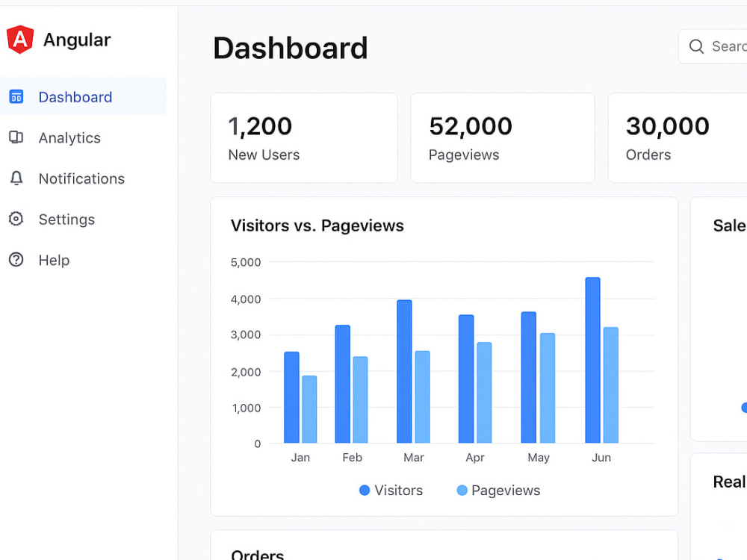Click the Angular brand name text
Screen dimensions: 747x560
77,40
